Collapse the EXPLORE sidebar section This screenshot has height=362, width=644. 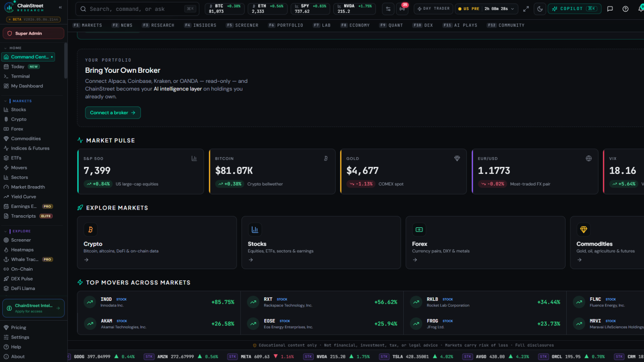click(17, 231)
